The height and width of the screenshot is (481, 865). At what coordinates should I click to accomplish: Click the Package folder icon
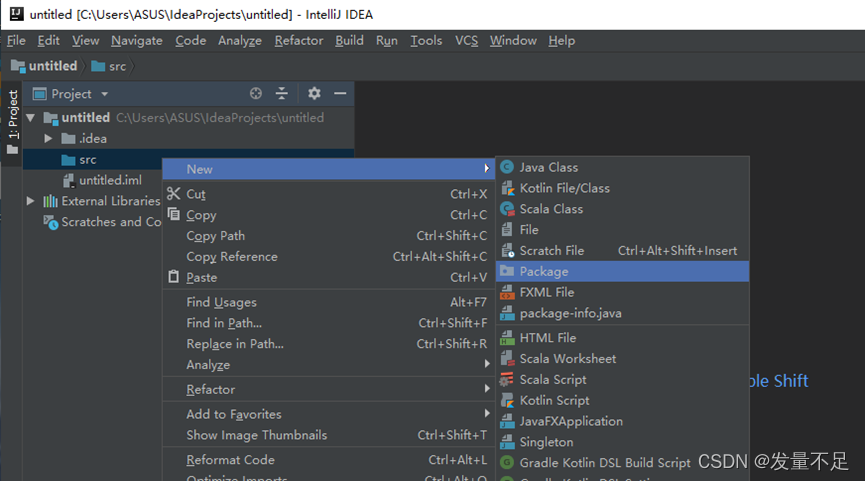507,271
